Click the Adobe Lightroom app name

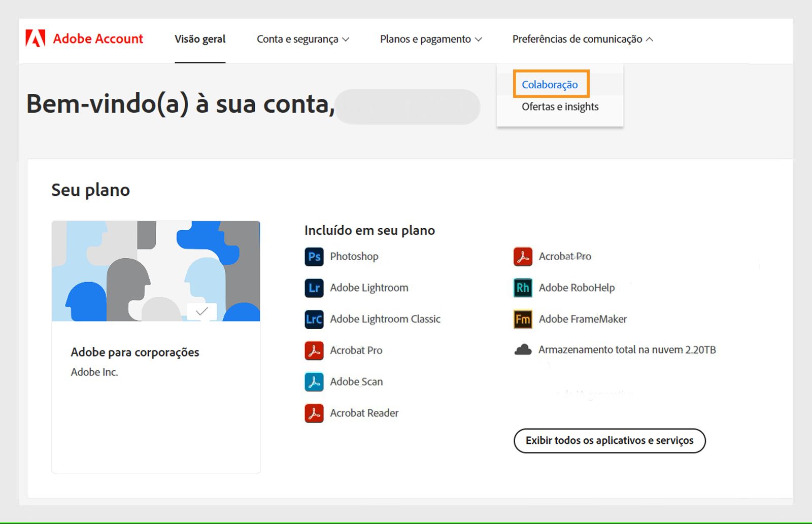coord(369,288)
